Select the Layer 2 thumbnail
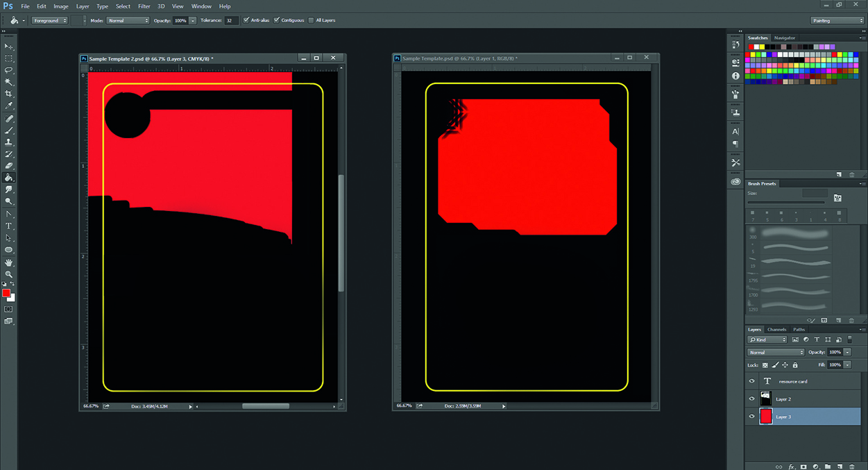 pyautogui.click(x=766, y=398)
